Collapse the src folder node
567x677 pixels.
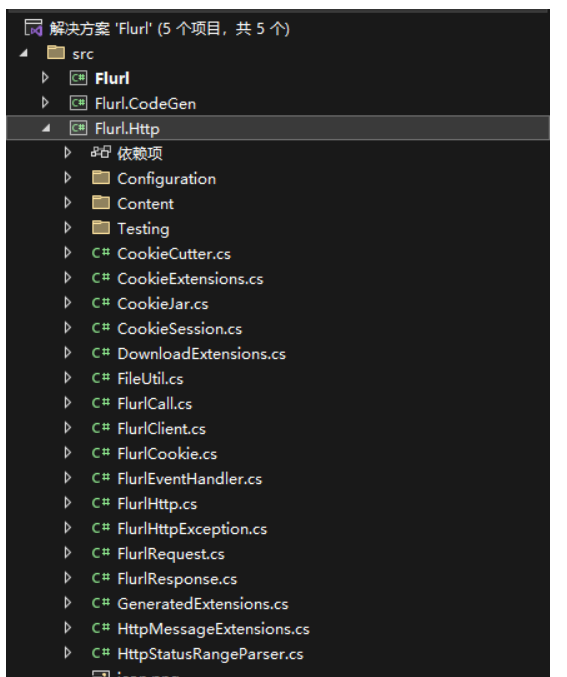pyautogui.click(x=24, y=53)
